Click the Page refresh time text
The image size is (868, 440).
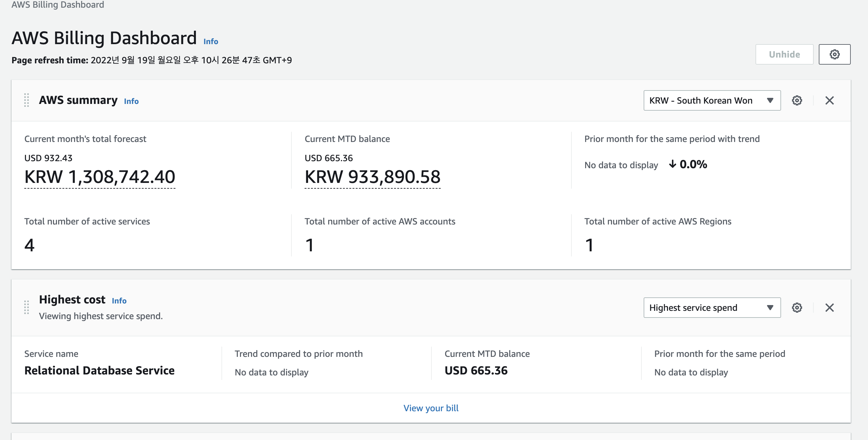tap(151, 60)
